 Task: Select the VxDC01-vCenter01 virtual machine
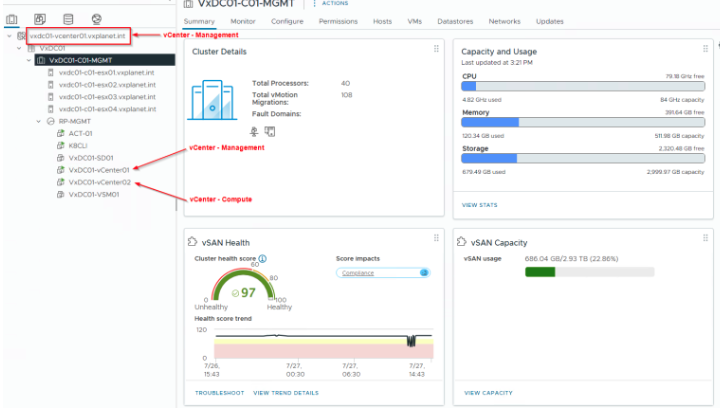99,170
